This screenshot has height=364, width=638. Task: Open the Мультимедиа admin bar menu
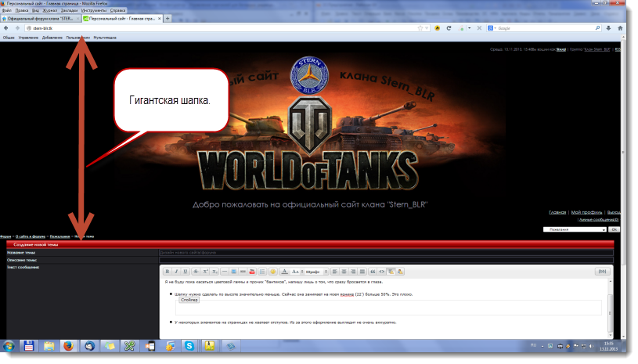[105, 38]
